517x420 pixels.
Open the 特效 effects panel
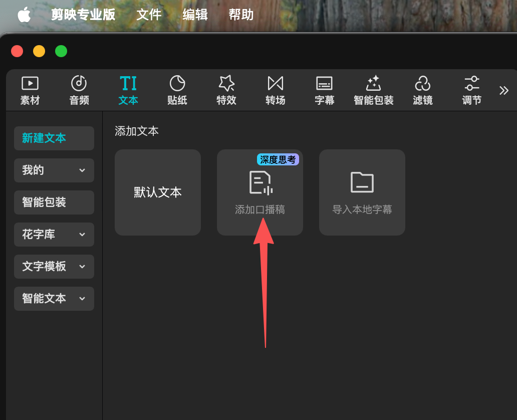226,90
